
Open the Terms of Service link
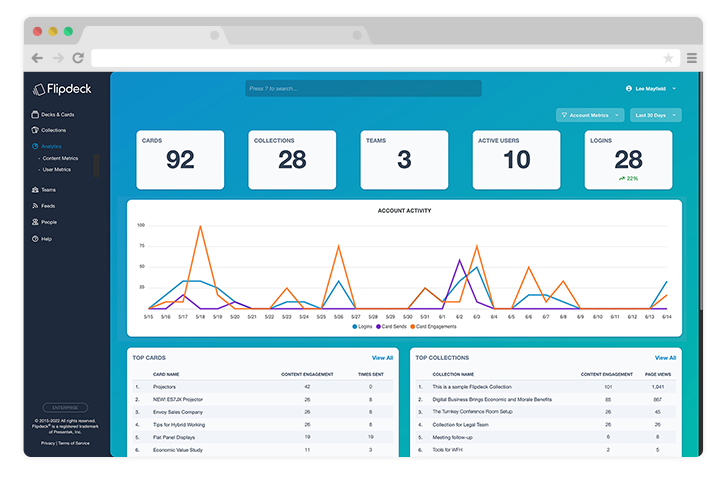(x=74, y=443)
